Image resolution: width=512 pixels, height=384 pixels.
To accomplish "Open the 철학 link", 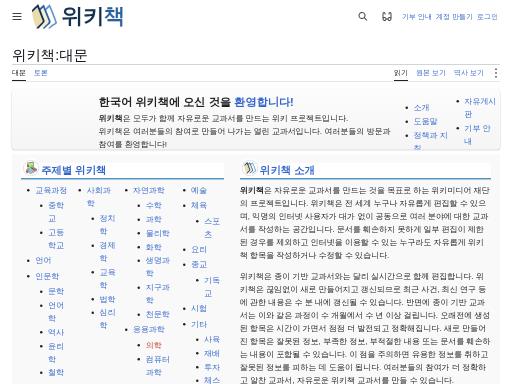I will point(56,372).
